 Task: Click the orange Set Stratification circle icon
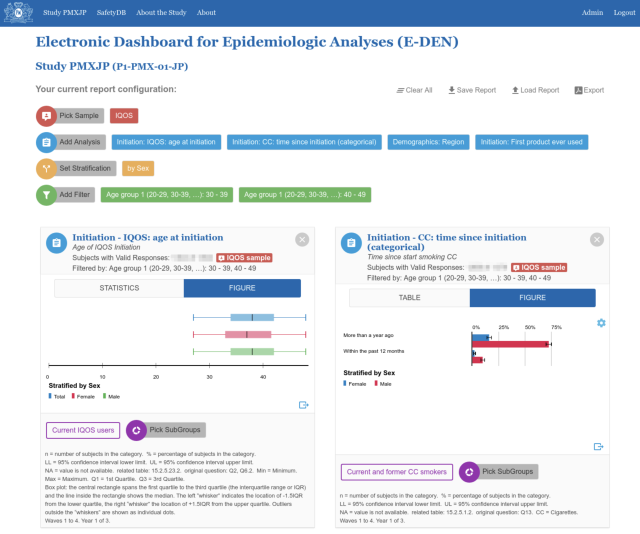pos(47,168)
